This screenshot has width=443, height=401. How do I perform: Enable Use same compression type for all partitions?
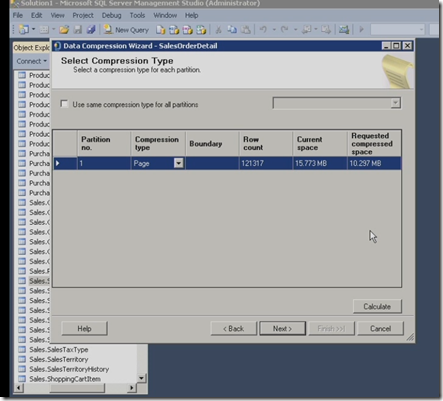coord(64,104)
